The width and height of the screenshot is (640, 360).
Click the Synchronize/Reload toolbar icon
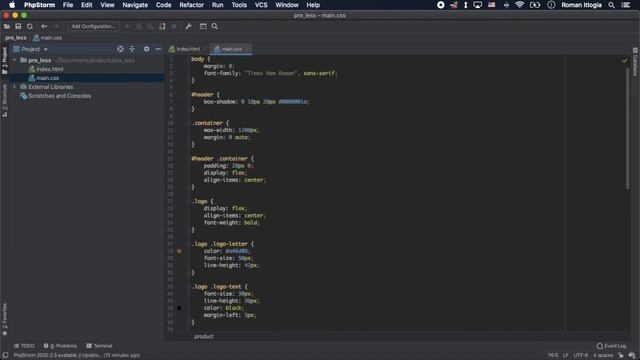(30, 26)
